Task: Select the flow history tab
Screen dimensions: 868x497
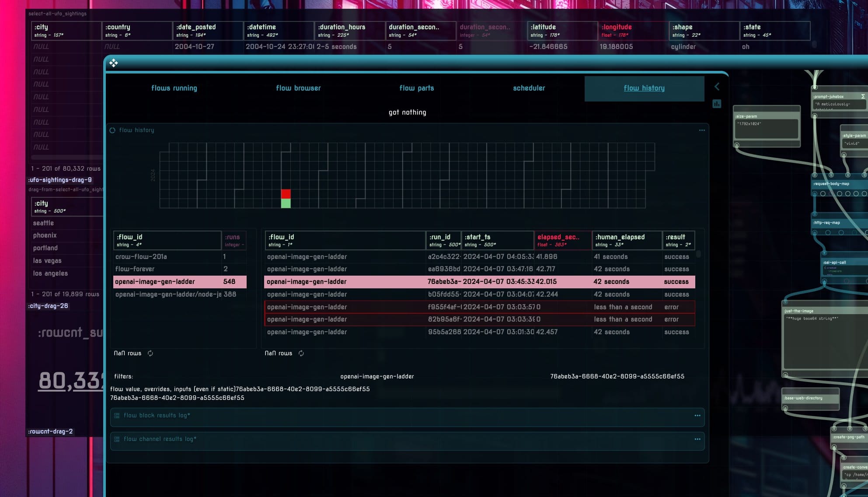Action: (644, 88)
